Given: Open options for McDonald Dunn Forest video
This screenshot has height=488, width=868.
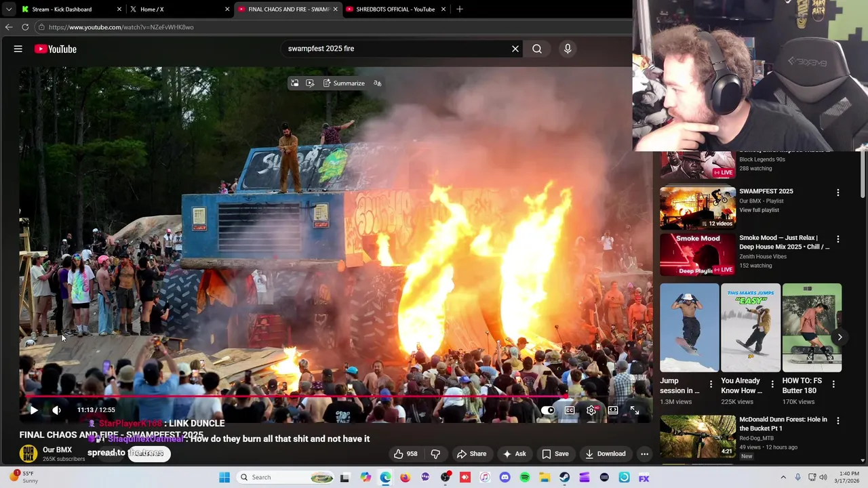Looking at the screenshot, I should point(838,421).
